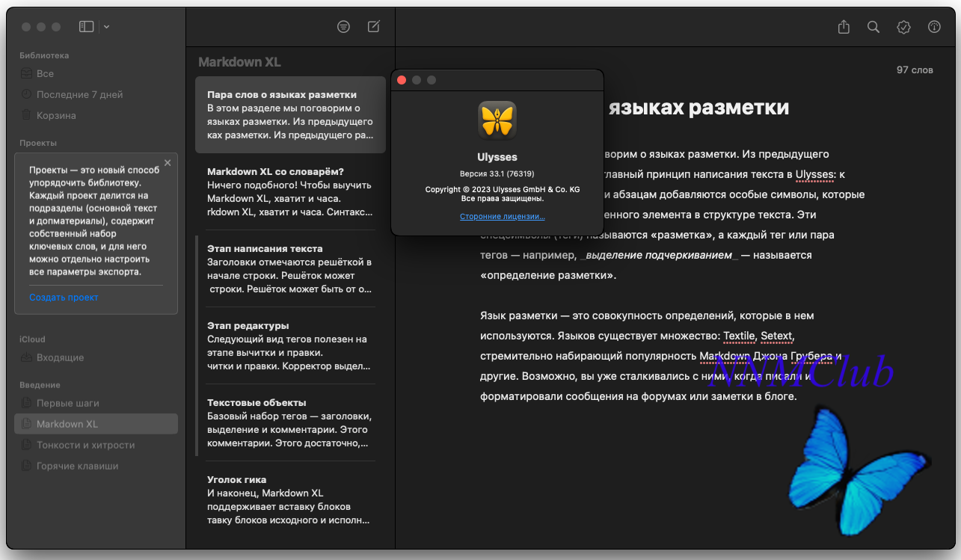Open the sheet Этап написания текста

[x=290, y=268]
